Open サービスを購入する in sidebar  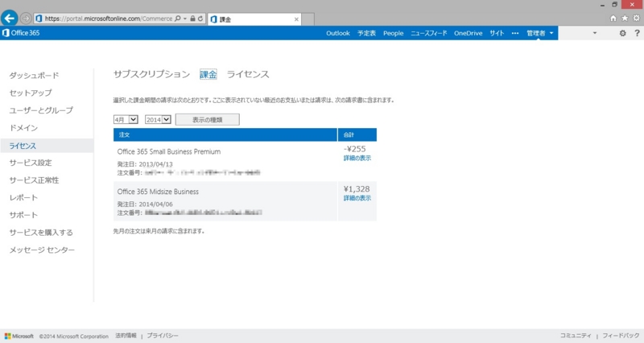pyautogui.click(x=41, y=233)
